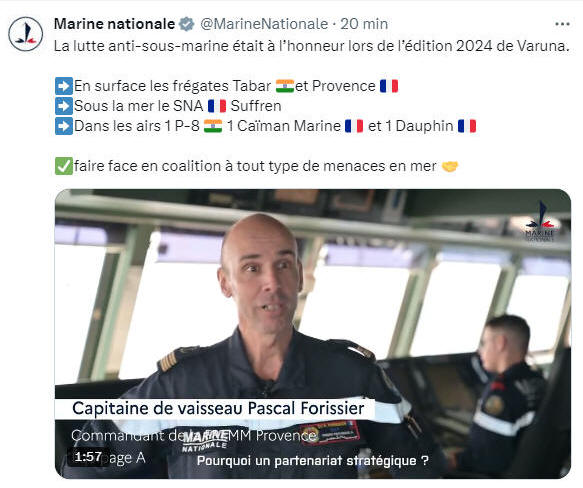The image size is (583, 488).
Task: Click the 1:57 video duration badge
Action: pyautogui.click(x=88, y=457)
